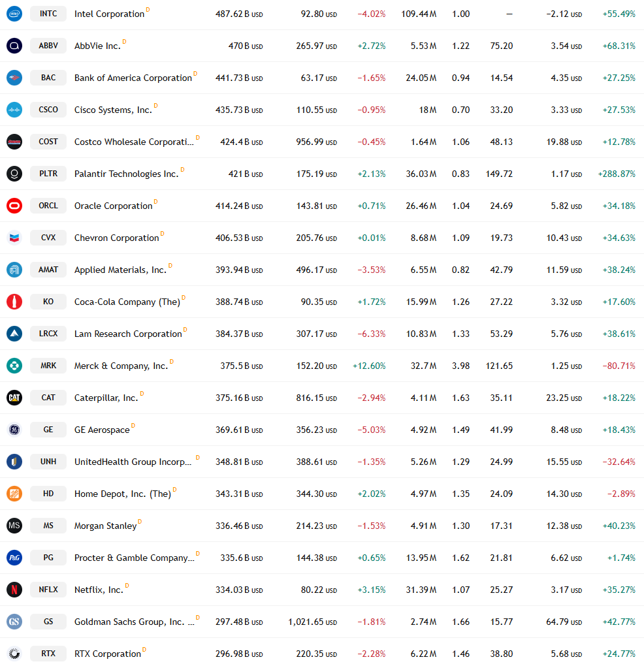
Task: Open the Caterpillar, Inc. link
Action: click(106, 398)
